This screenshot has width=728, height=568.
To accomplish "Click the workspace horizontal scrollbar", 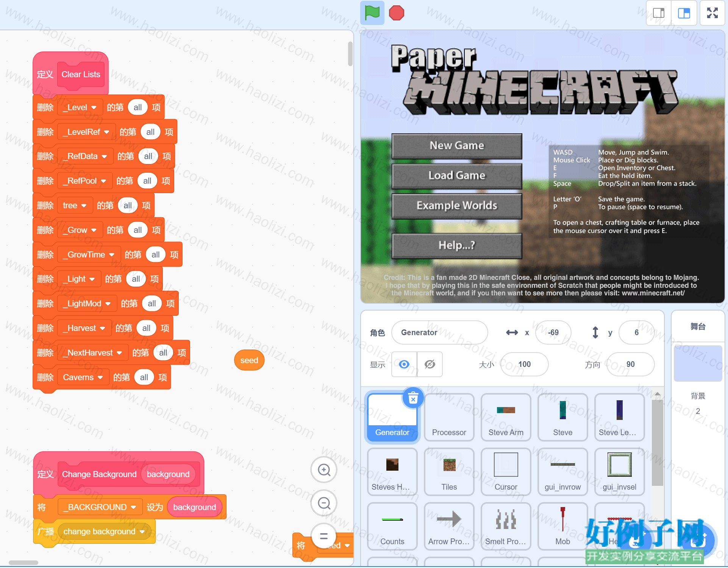I will pyautogui.click(x=23, y=563).
